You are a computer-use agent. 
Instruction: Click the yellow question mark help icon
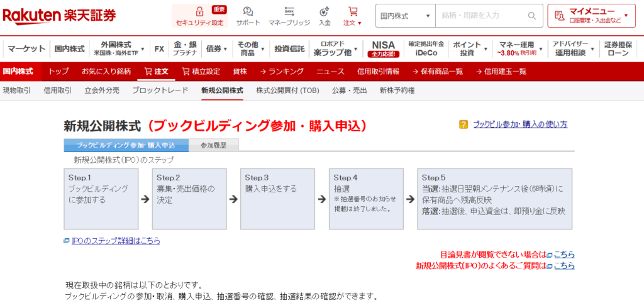[464, 124]
